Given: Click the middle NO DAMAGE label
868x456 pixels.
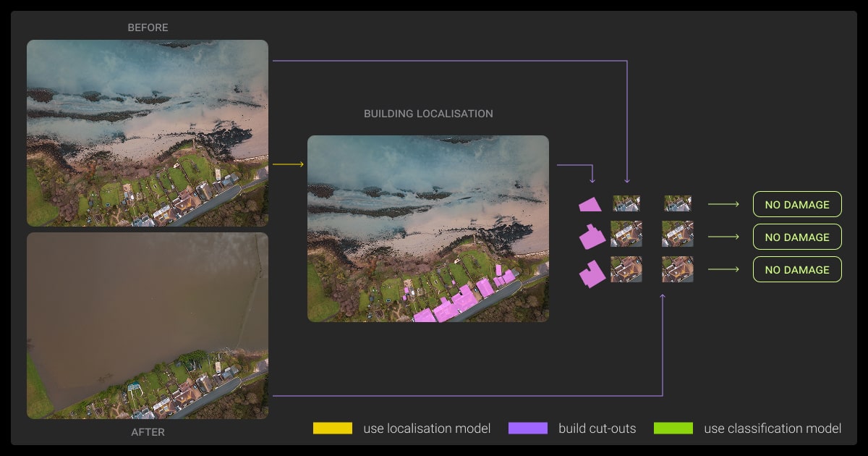Looking at the screenshot, I should point(797,237).
